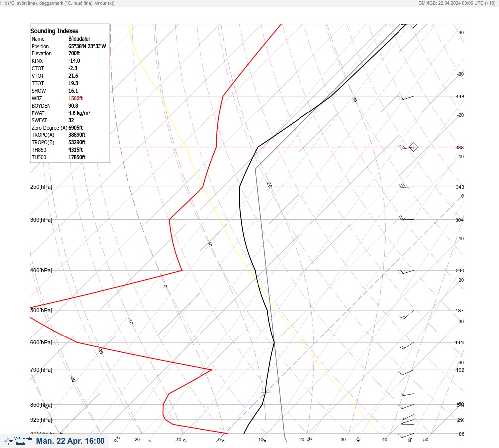Viewport: 499px width, 448px height.
Task: Click the SHOW value '16.1'
Action: pos(73,91)
